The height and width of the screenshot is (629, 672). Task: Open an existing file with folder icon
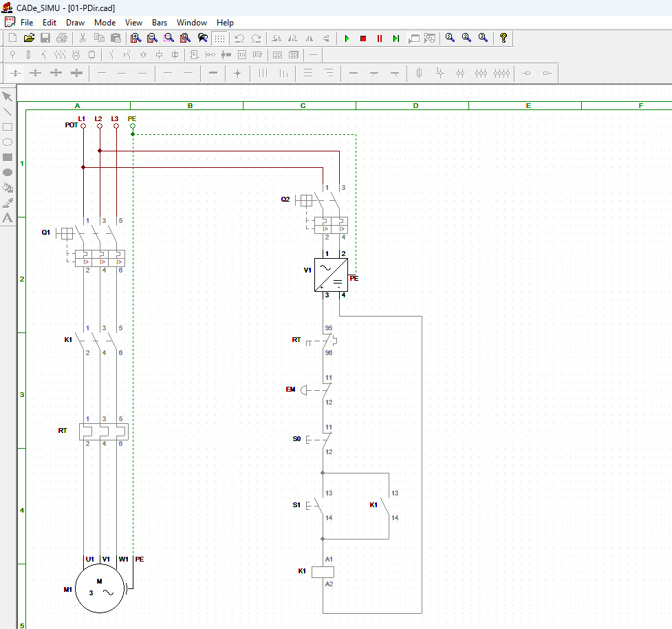coord(29,39)
